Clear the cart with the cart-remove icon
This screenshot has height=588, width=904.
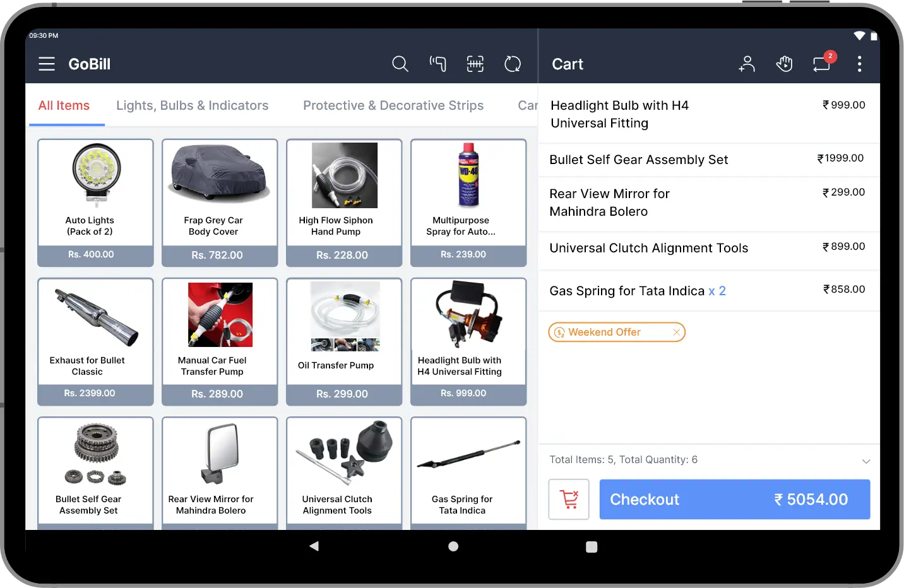pos(568,499)
